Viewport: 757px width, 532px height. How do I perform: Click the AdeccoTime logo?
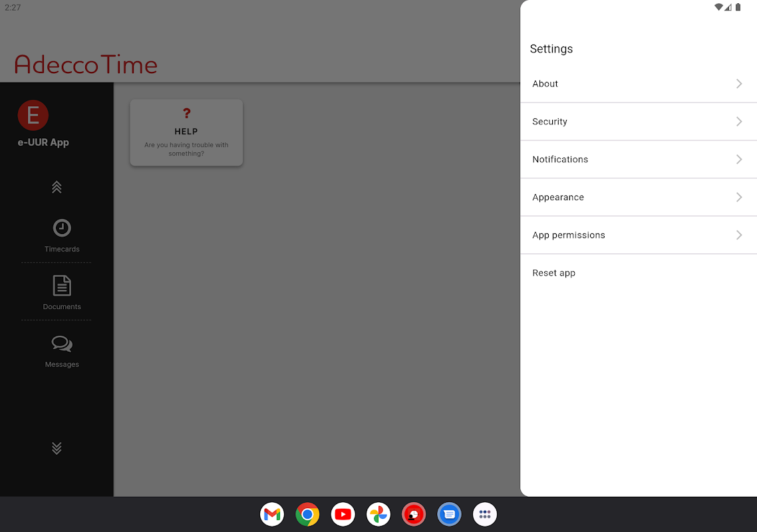pyautogui.click(x=86, y=65)
